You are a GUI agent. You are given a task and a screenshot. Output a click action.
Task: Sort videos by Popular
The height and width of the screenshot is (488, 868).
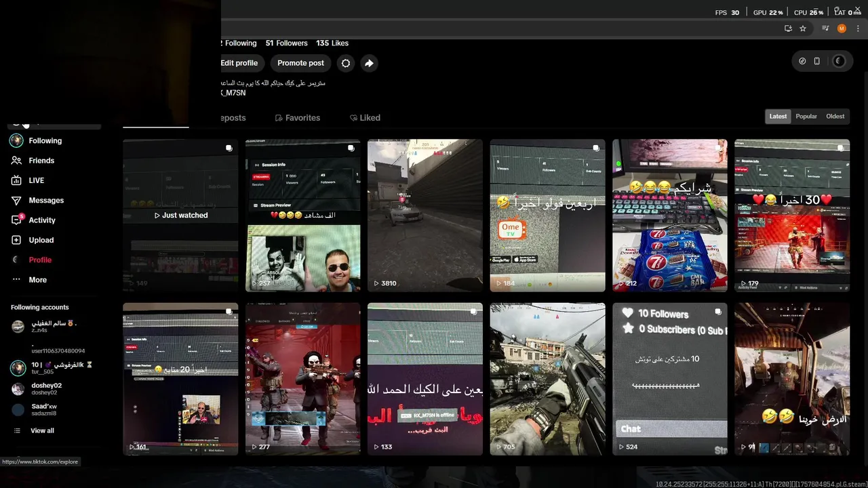(x=806, y=117)
